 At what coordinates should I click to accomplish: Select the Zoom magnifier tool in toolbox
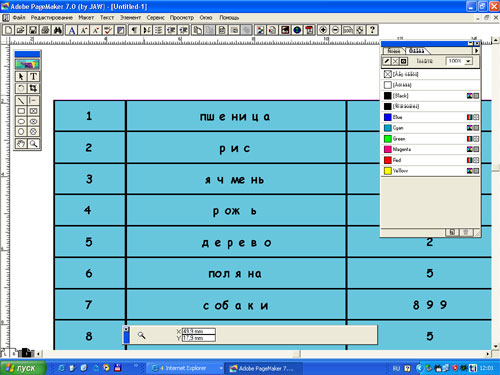pyautogui.click(x=33, y=144)
